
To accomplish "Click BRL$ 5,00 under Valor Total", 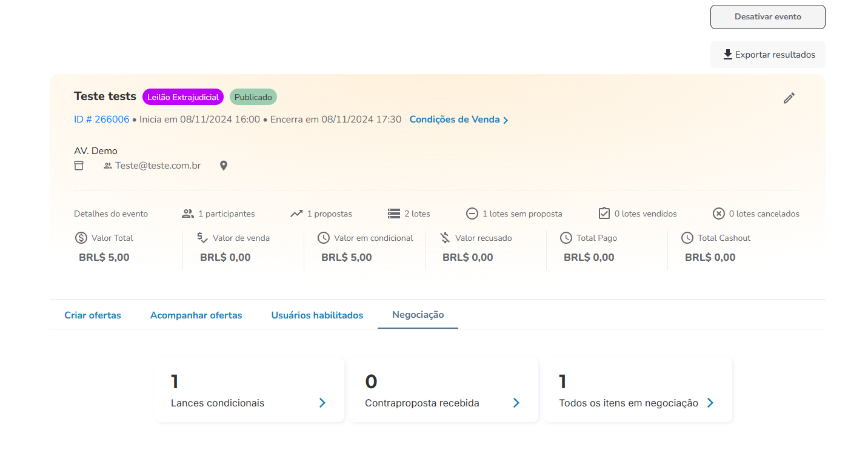I will (104, 257).
